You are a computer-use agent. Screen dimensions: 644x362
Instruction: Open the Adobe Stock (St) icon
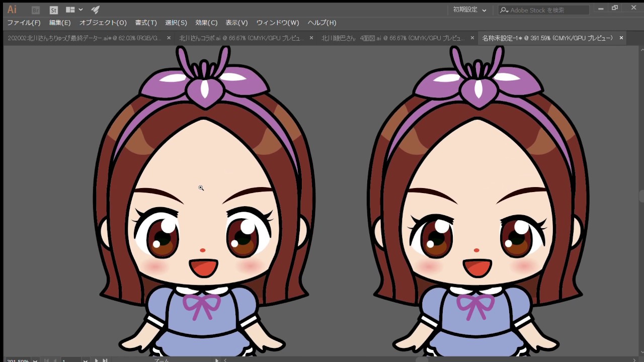click(x=53, y=10)
